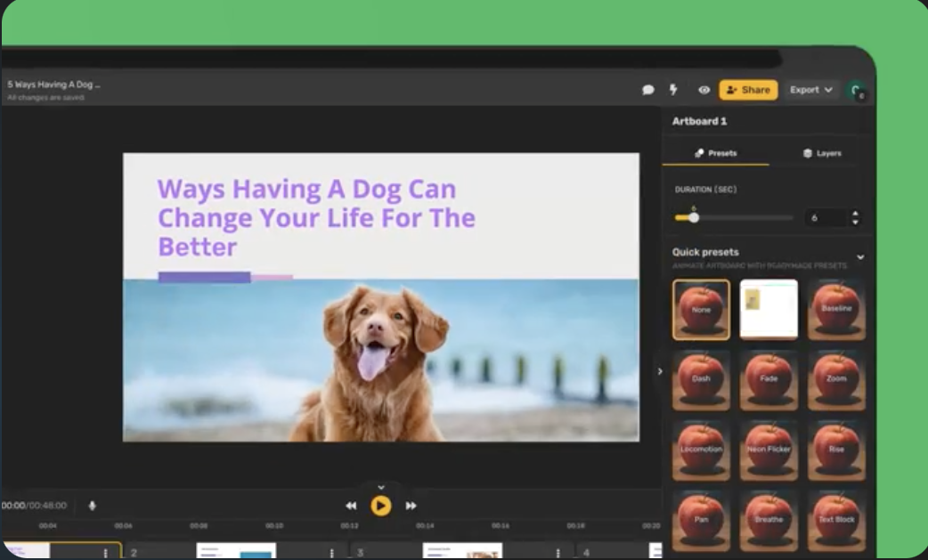Viewport: 928px width, 560px height.
Task: Click your profile avatar in the toolbar
Action: tap(856, 90)
